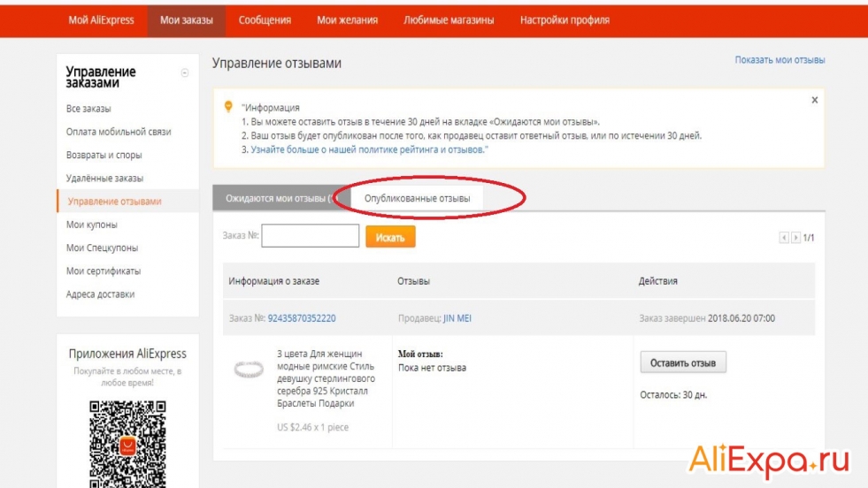Switch to Ожидаются мои отзывы tab

point(276,199)
